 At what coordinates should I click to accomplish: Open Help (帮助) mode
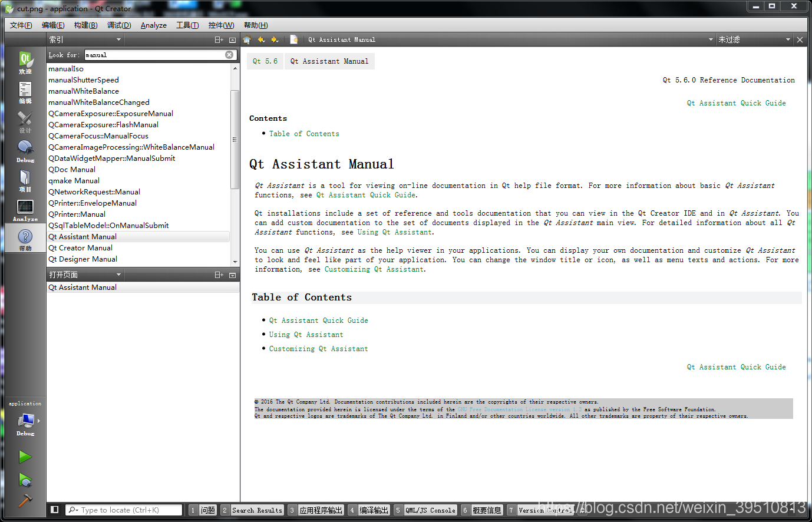pyautogui.click(x=25, y=239)
